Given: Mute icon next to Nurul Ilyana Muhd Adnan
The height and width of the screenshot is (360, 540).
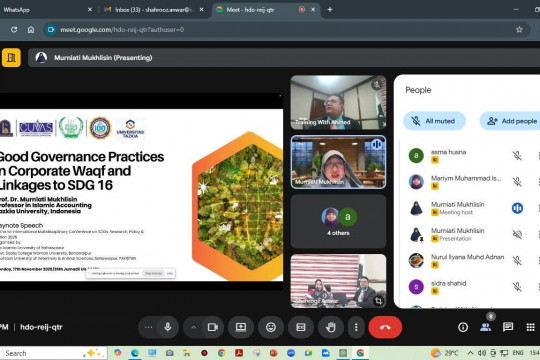Looking at the screenshot, I should (x=517, y=260).
